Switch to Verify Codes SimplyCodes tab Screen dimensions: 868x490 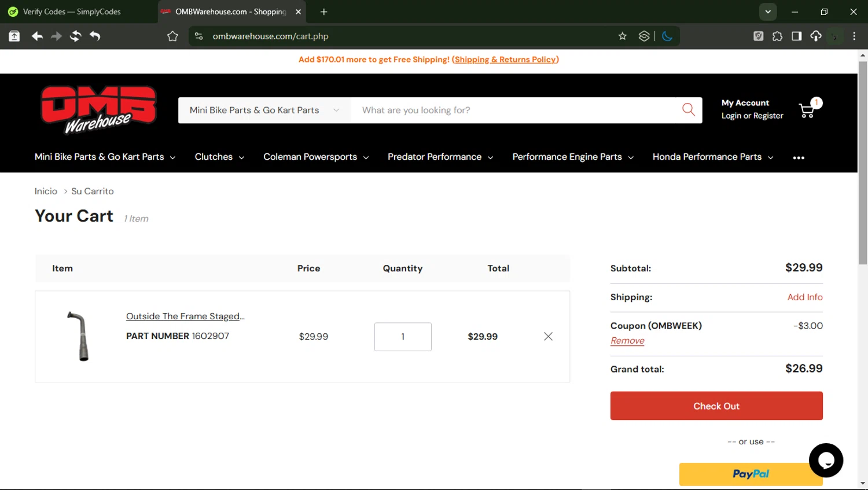[72, 12]
